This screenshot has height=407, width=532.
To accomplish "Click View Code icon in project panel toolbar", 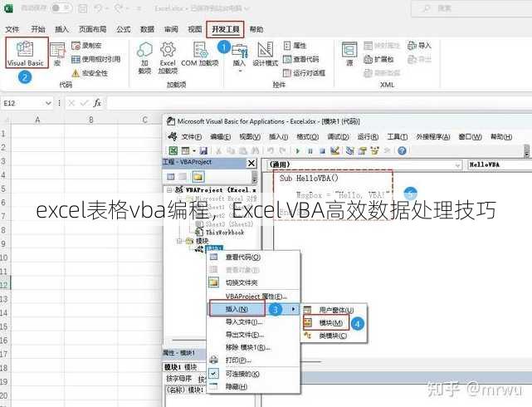I will (171, 177).
